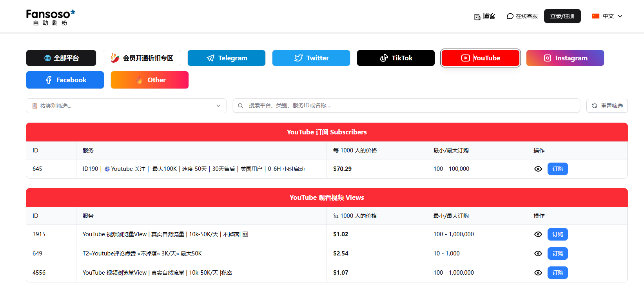
Task: Click the Instagram camera icon
Action: tap(548, 58)
